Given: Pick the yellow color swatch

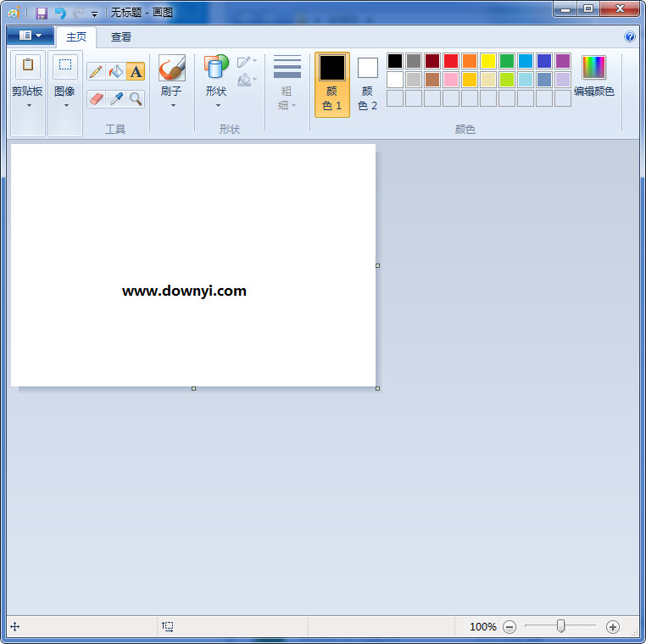Looking at the screenshot, I should point(488,61).
